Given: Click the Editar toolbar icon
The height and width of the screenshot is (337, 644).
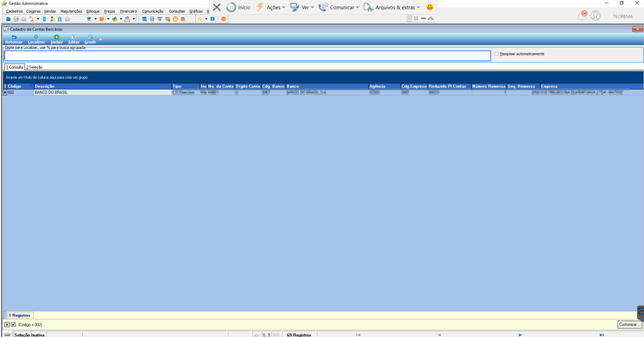Looking at the screenshot, I should (74, 37).
